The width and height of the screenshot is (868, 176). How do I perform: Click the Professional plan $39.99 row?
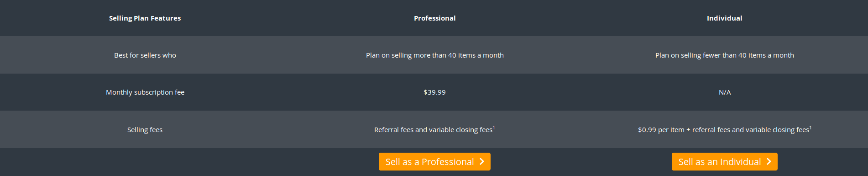pyautogui.click(x=434, y=92)
